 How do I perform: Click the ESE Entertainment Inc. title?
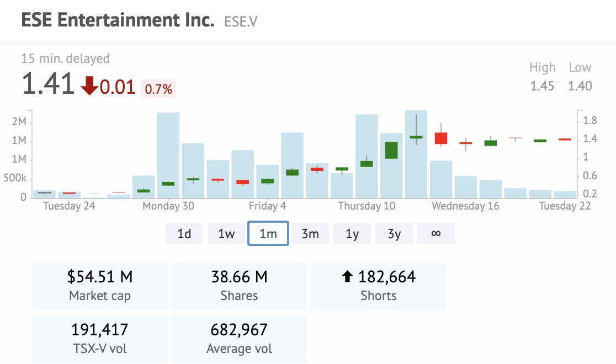click(x=118, y=20)
